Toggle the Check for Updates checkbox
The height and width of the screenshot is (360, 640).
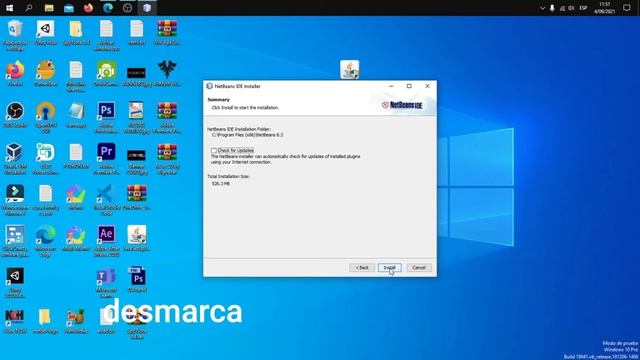coord(214,151)
